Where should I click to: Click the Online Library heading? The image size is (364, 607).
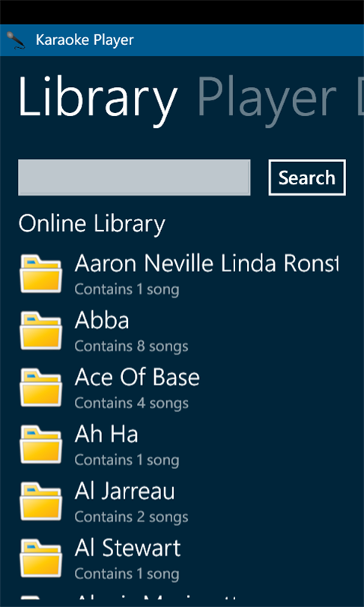coord(91,224)
